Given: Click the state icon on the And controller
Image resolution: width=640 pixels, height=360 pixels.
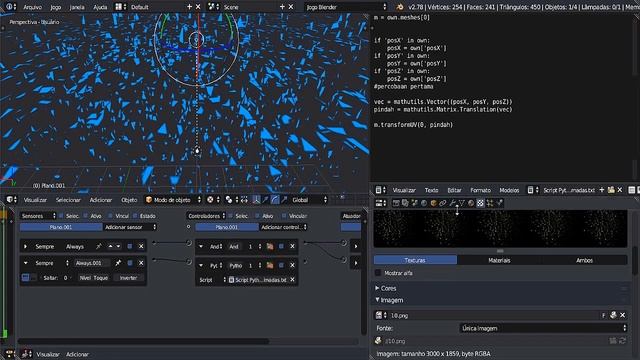Looking at the screenshot, I should [x=270, y=246].
